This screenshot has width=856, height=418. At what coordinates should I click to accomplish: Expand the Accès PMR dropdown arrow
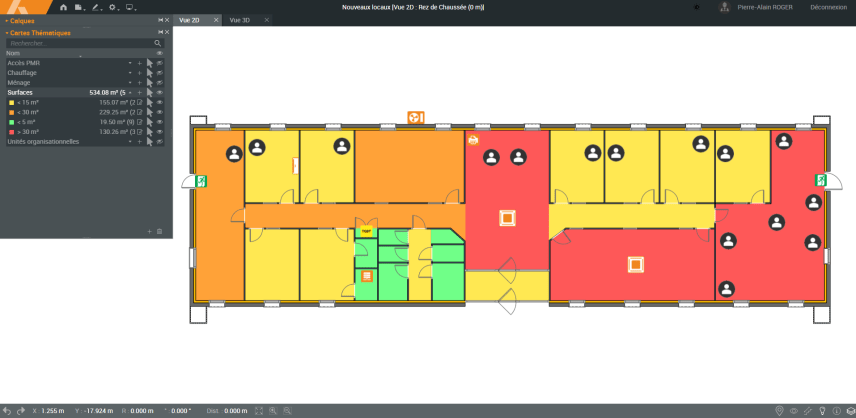tap(130, 63)
